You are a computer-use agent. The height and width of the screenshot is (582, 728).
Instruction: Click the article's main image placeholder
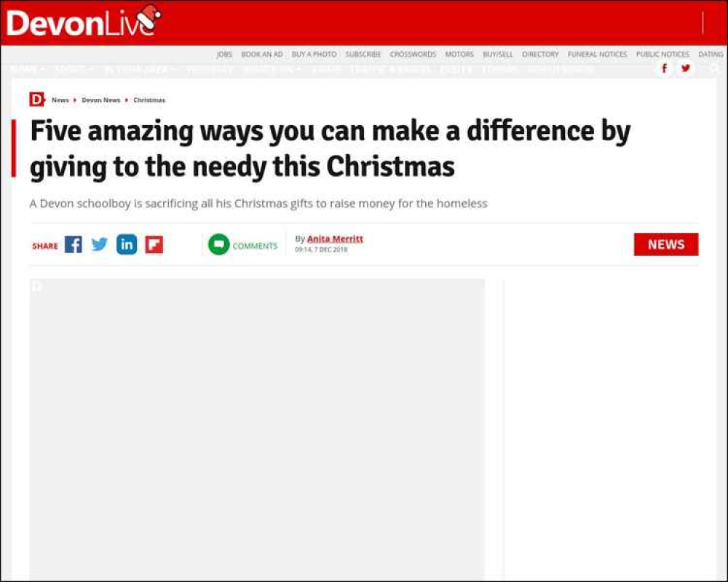click(x=257, y=429)
